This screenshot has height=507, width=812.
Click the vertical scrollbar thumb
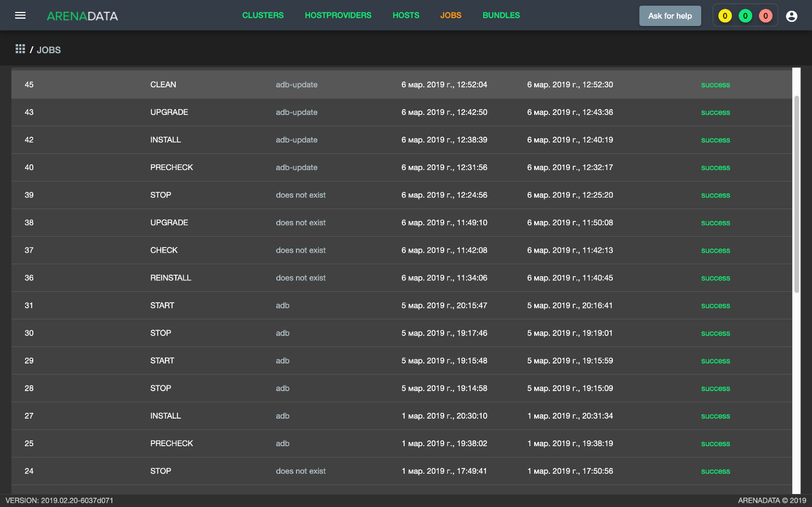coord(796,194)
